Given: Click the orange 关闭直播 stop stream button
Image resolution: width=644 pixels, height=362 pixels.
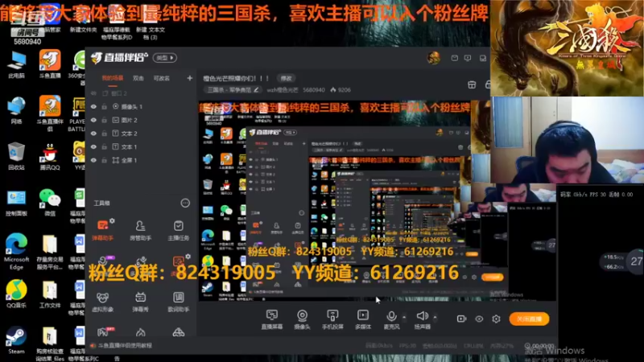Looking at the screenshot, I should (529, 319).
